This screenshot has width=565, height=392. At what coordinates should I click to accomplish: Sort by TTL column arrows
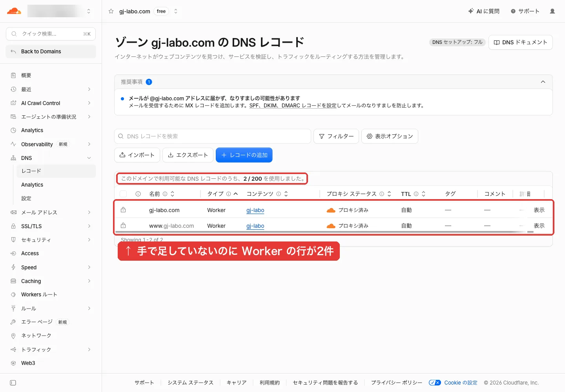coord(423,194)
